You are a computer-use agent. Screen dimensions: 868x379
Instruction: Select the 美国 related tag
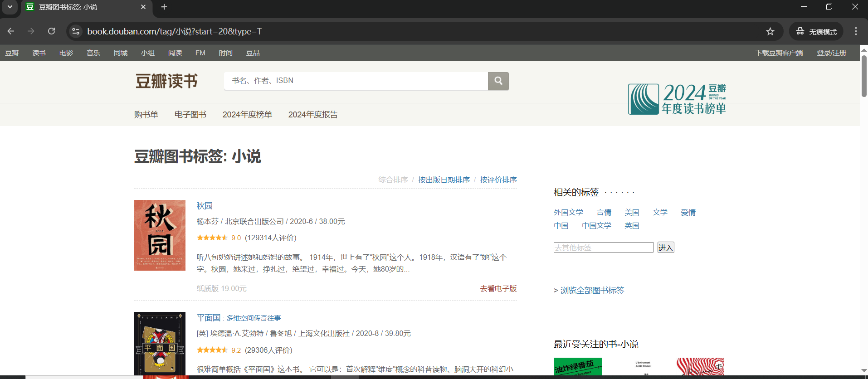point(632,213)
